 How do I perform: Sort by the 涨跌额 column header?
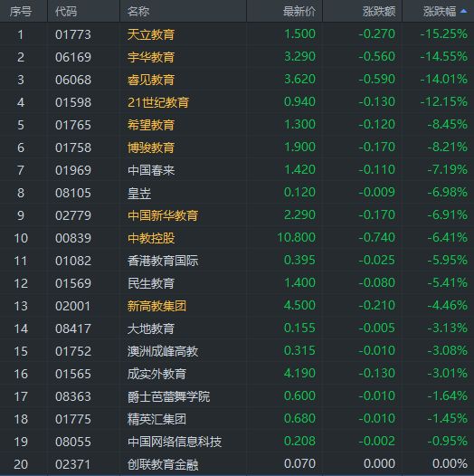[x=379, y=12]
